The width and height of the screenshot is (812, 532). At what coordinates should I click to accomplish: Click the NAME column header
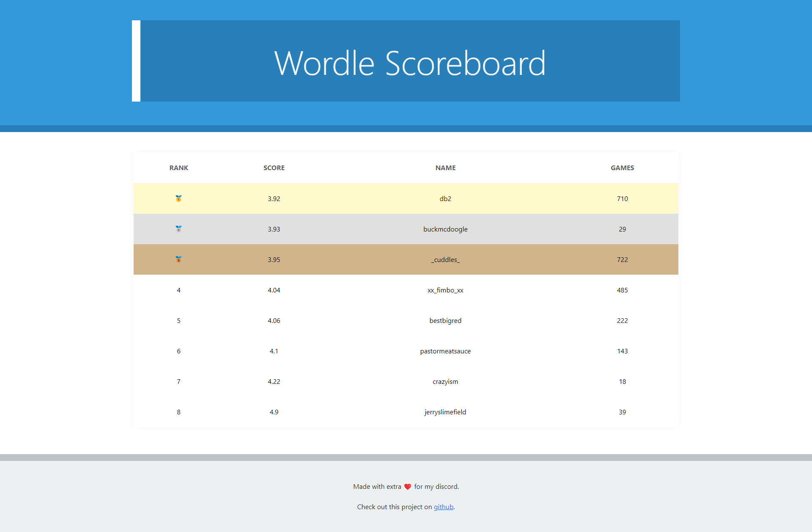tap(445, 168)
